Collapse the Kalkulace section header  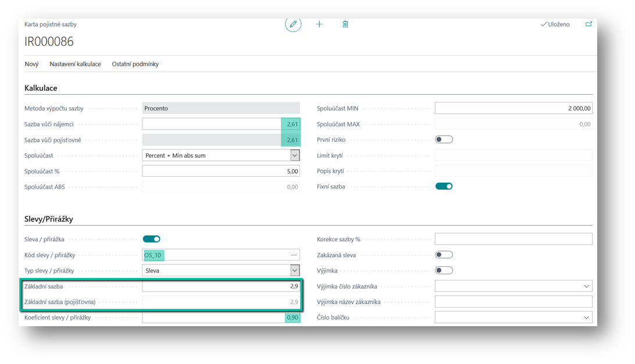pyautogui.click(x=41, y=88)
